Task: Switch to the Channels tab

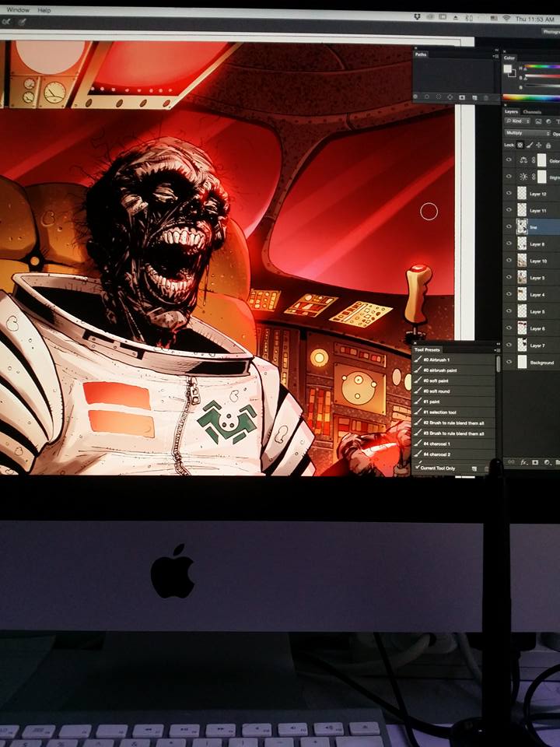Action: 532,112
